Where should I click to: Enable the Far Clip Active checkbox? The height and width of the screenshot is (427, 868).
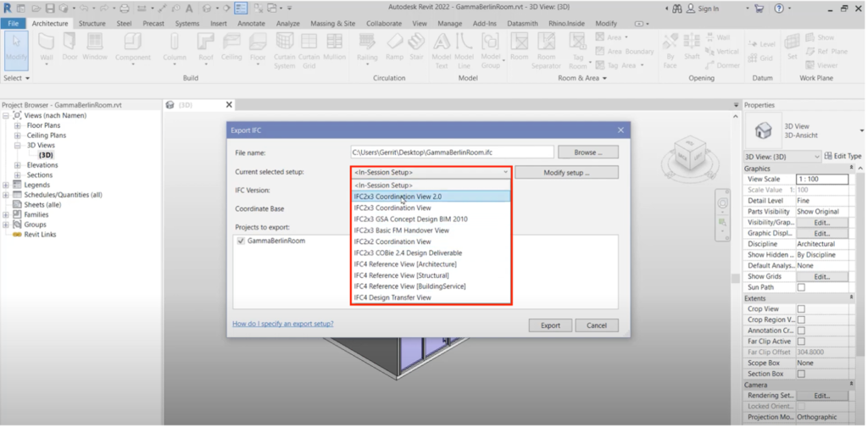[801, 341]
